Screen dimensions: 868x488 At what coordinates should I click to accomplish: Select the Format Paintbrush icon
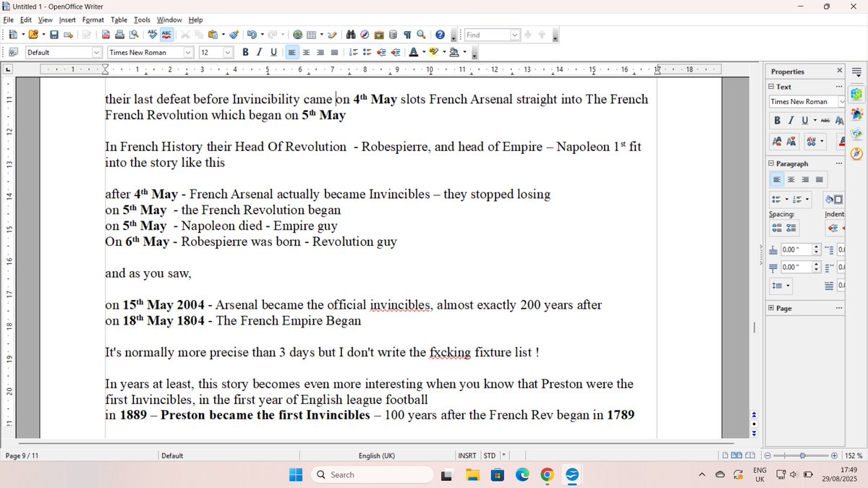[x=234, y=35]
